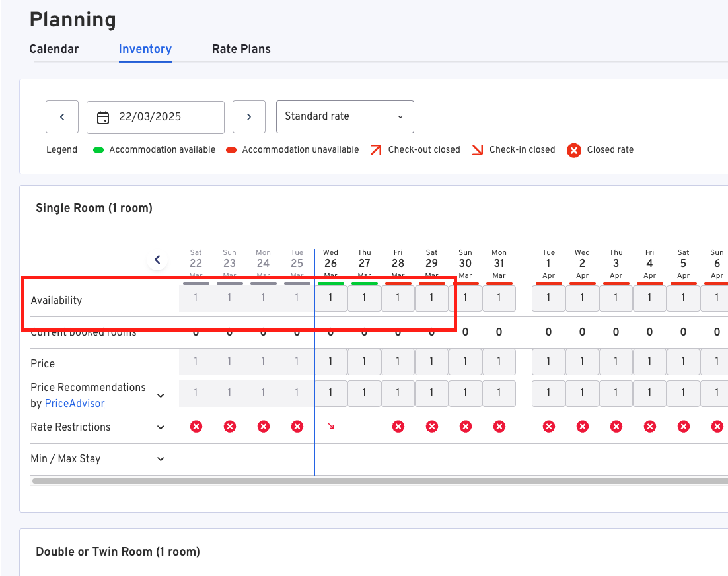Click closed rate icon for Tue 25 Mar
This screenshot has width=728, height=576.
pos(297,427)
